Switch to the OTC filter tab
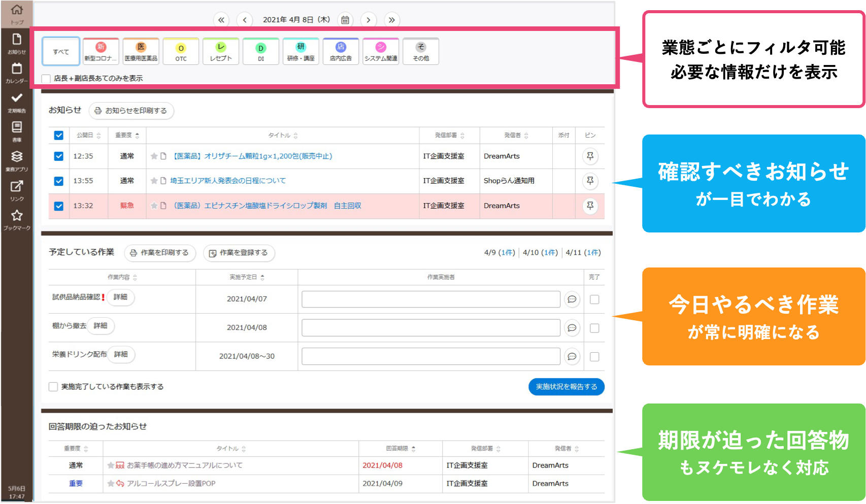 click(181, 51)
